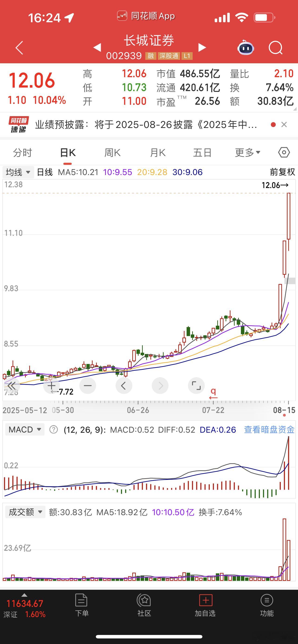The width and height of the screenshot is (298, 644).
Task: Open 下单 order tab
Action: 81,605
